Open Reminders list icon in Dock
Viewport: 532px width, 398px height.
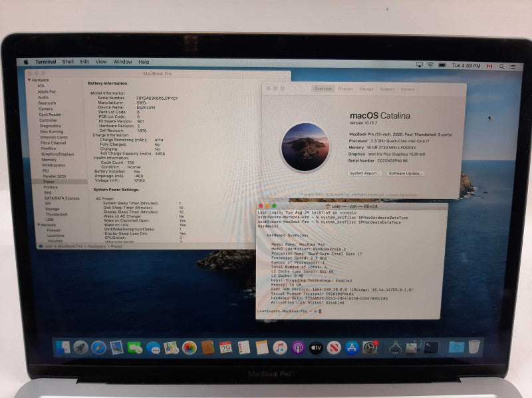pos(243,347)
